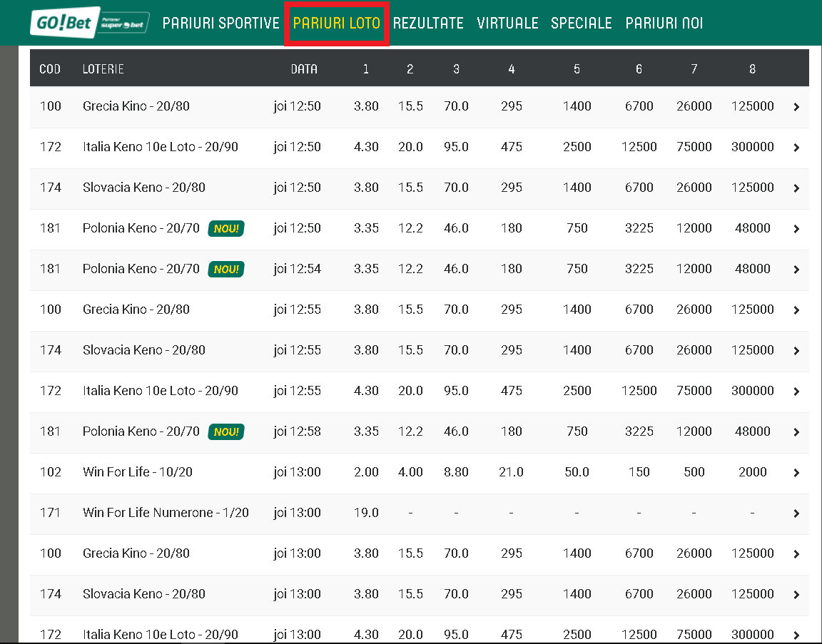Select odds 180 for Polonia Keno joi 12:50
This screenshot has height=644, width=822.
[511, 228]
